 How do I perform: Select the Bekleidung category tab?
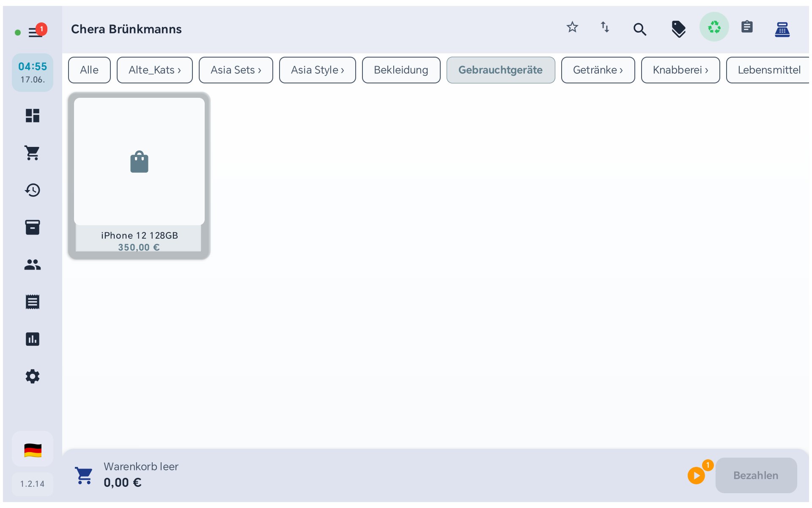(401, 70)
